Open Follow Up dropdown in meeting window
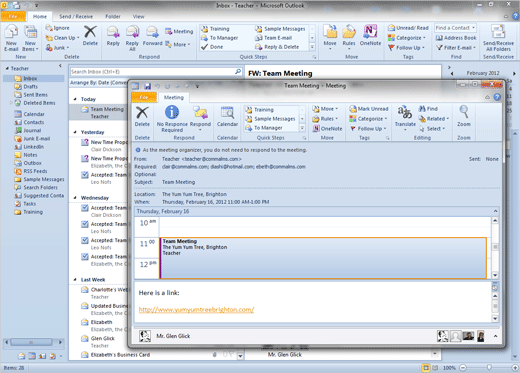 368,128
